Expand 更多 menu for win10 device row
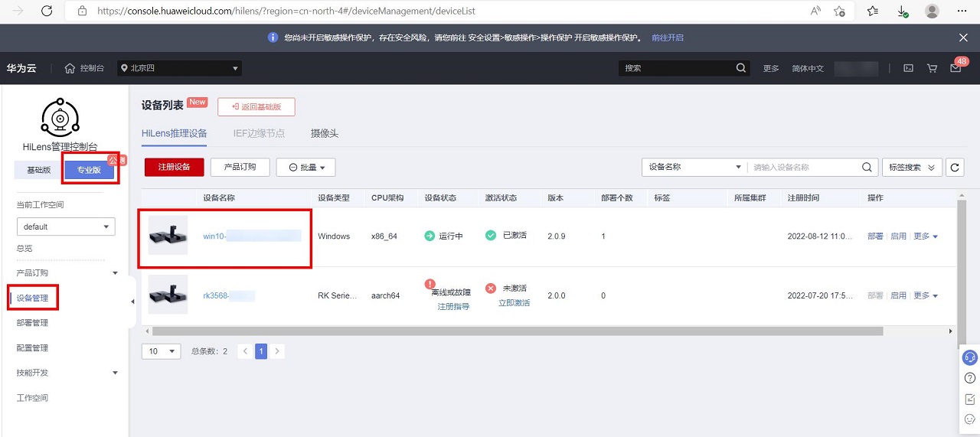 (x=926, y=236)
